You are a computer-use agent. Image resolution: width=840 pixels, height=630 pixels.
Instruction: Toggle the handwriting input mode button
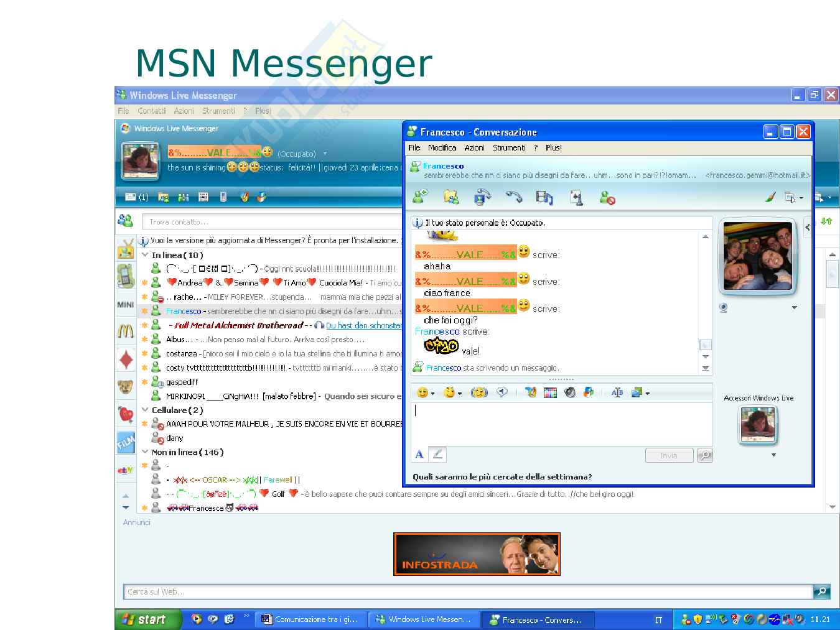437,455
